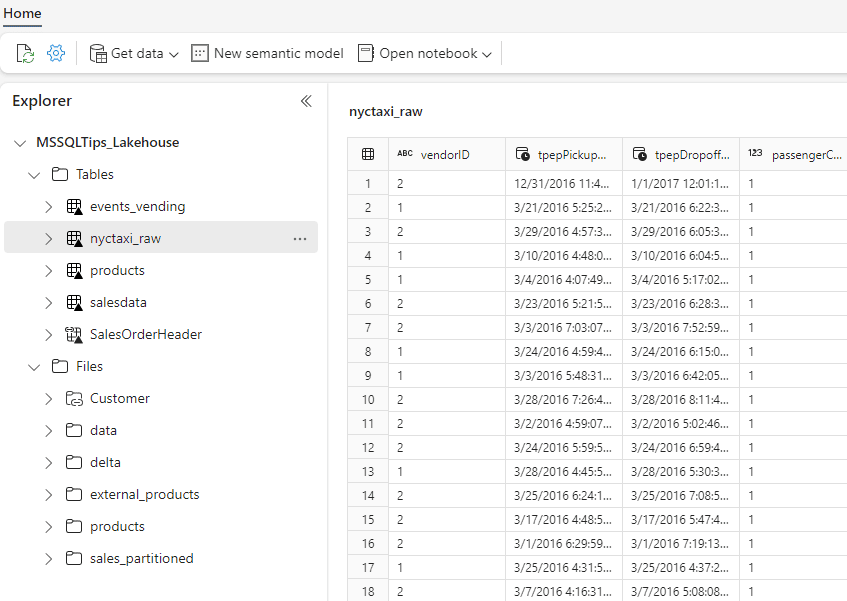Open the Get data dropdown

pyautogui.click(x=134, y=53)
